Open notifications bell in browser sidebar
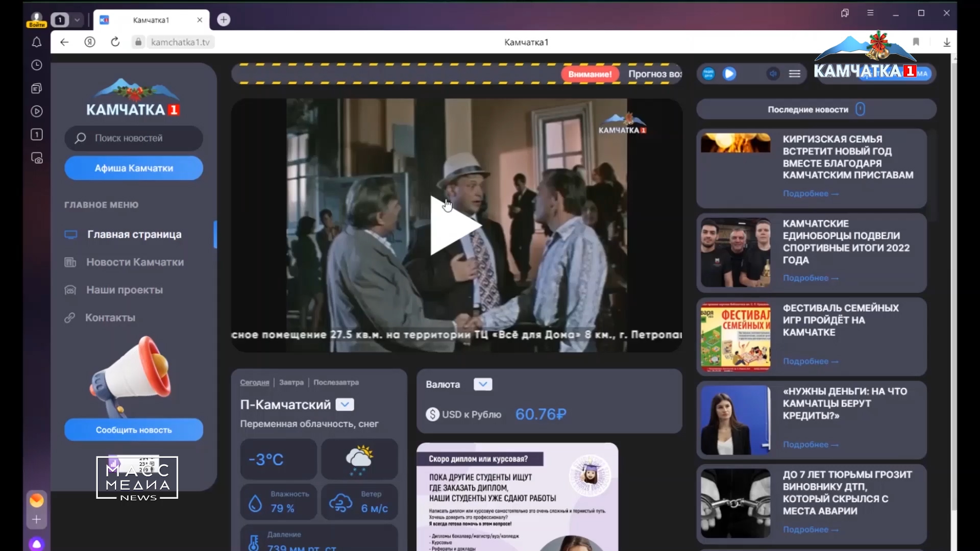 [37, 42]
